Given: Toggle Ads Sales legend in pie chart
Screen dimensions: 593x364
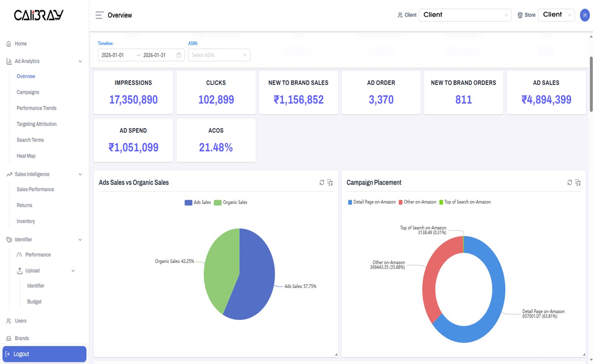Looking at the screenshot, I should [x=198, y=202].
